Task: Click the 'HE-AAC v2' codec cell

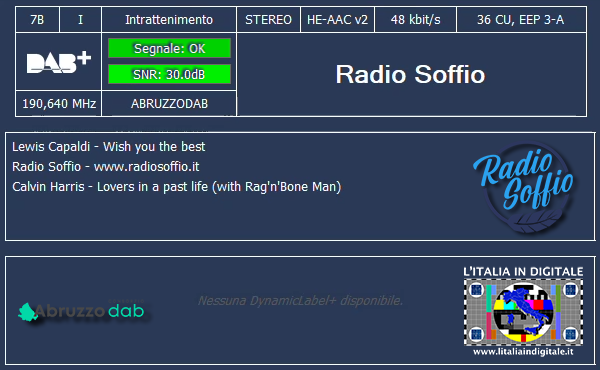Action: click(x=337, y=20)
